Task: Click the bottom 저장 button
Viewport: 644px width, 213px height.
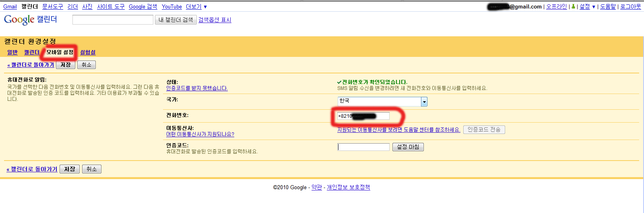Action: (x=70, y=169)
